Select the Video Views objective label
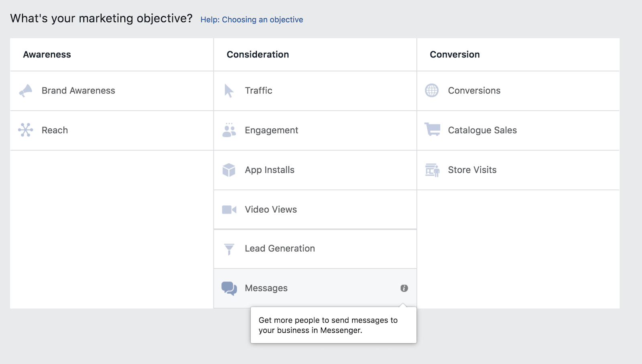 [271, 209]
